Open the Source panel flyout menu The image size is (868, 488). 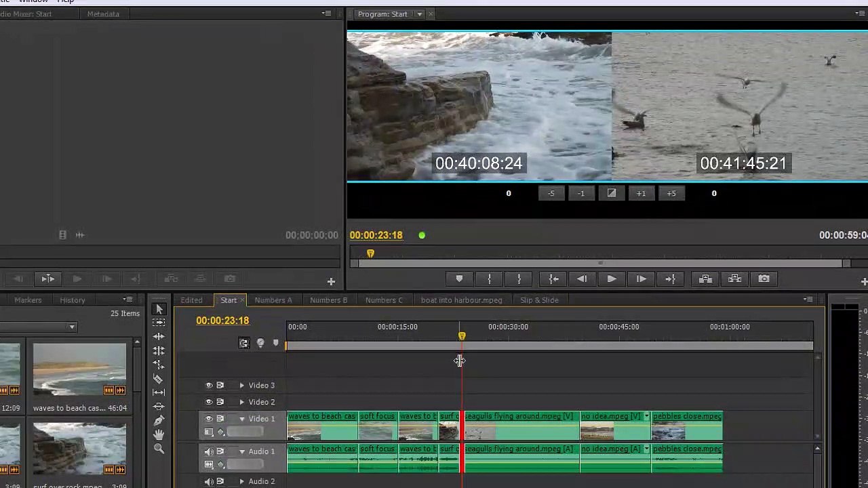(326, 14)
